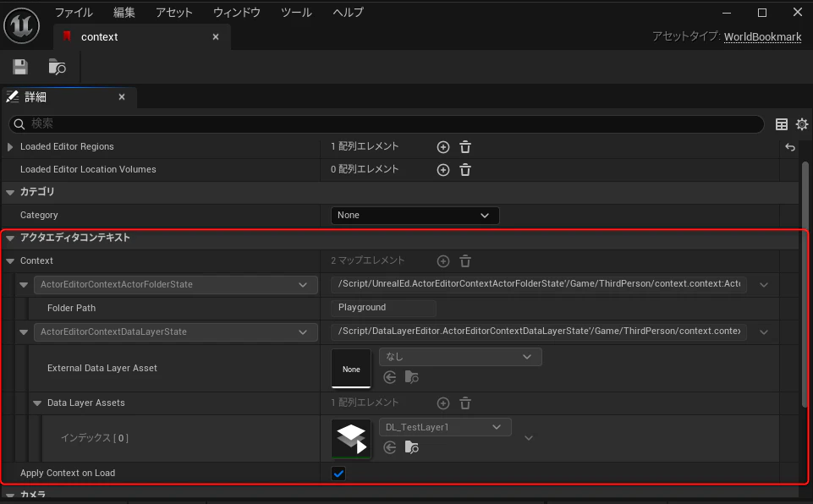813x504 pixels.
Task: Close the 詳細 panel tab
Action: tap(122, 97)
